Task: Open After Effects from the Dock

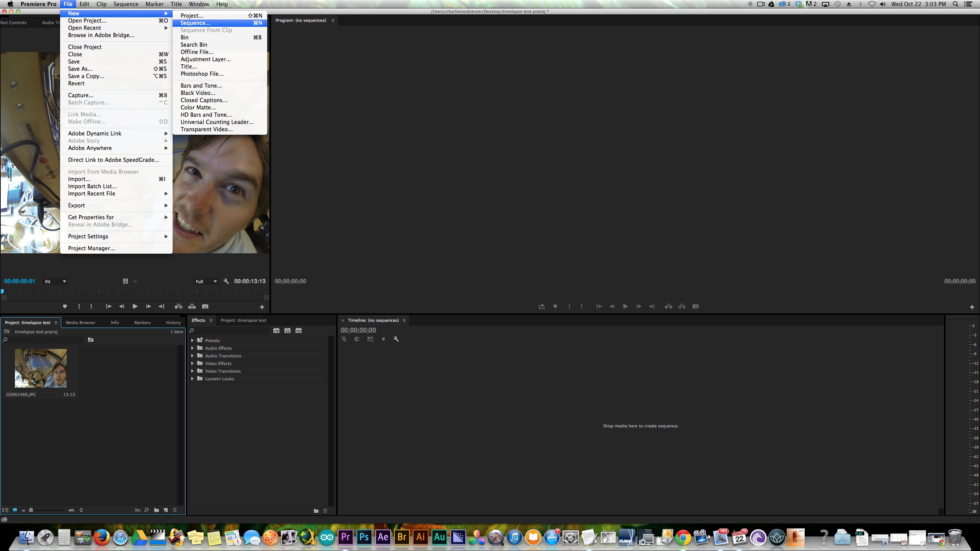Action: (x=383, y=537)
